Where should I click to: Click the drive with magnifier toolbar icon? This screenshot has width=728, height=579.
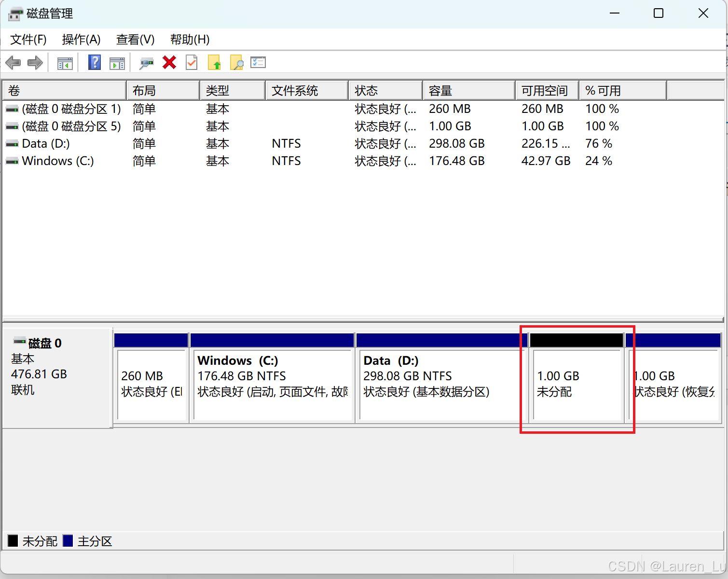[146, 63]
